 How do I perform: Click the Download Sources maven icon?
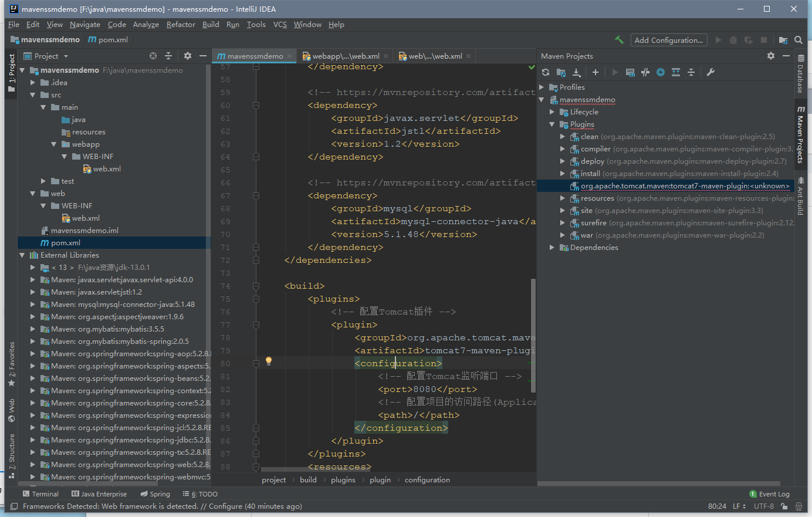coord(577,72)
